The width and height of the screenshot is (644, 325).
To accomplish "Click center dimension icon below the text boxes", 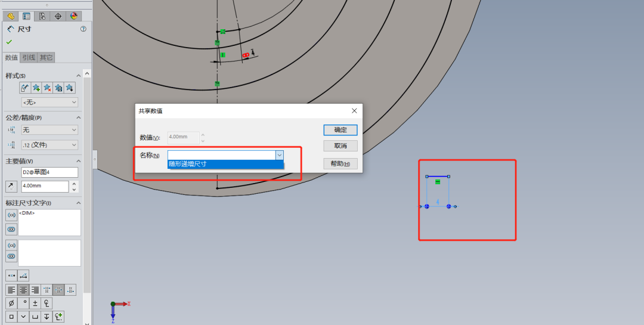I will click(11, 276).
